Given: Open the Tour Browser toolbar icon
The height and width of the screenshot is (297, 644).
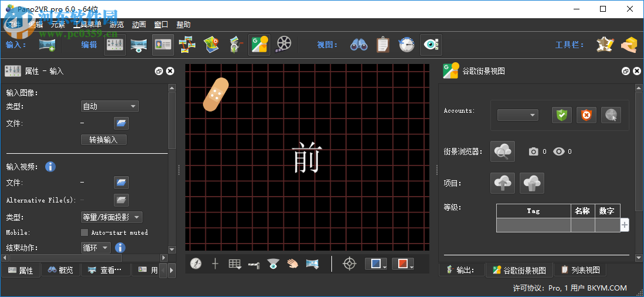Looking at the screenshot, I should point(187,45).
